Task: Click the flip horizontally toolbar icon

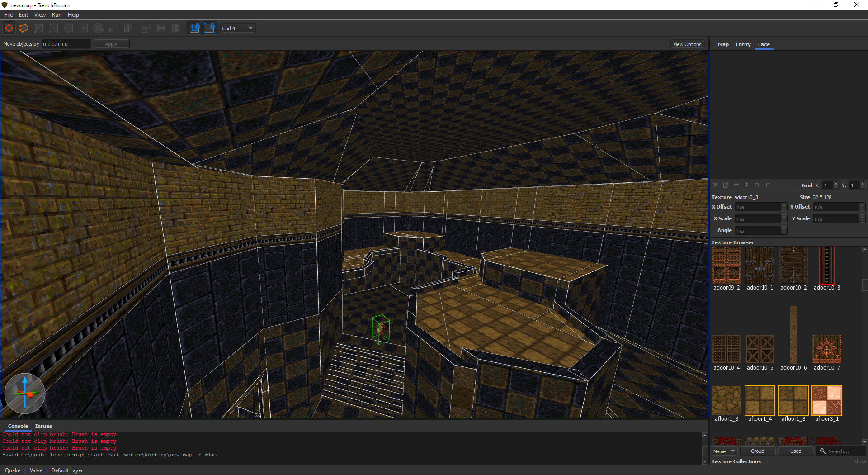Action: click(161, 28)
